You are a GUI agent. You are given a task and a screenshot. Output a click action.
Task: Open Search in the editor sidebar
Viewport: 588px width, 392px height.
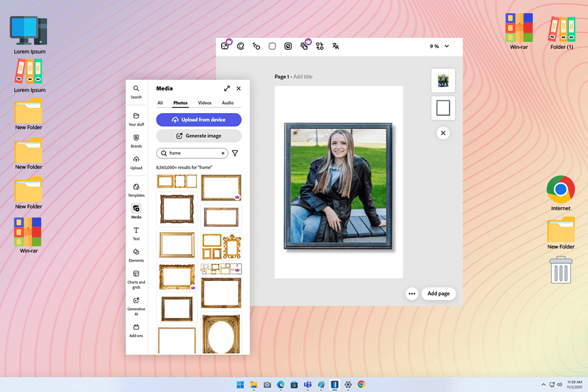(x=136, y=91)
